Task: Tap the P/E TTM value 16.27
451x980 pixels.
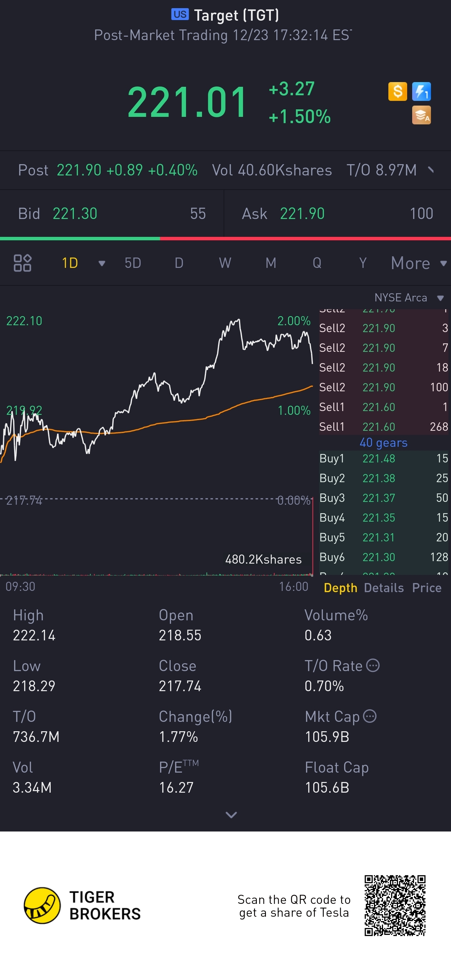Action: [x=176, y=788]
